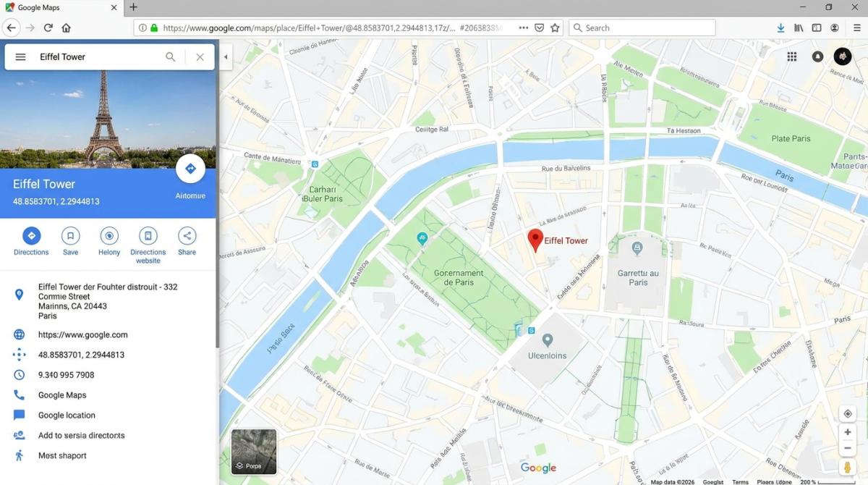Click the Terms link at the map bottom
The height and width of the screenshot is (485, 868).
[740, 481]
